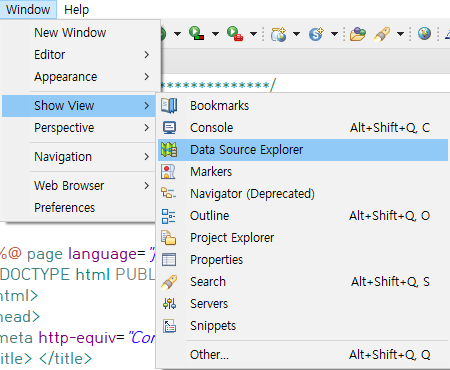Open the Help menu
Image resolution: width=450 pixels, height=370 pixels.
76,9
